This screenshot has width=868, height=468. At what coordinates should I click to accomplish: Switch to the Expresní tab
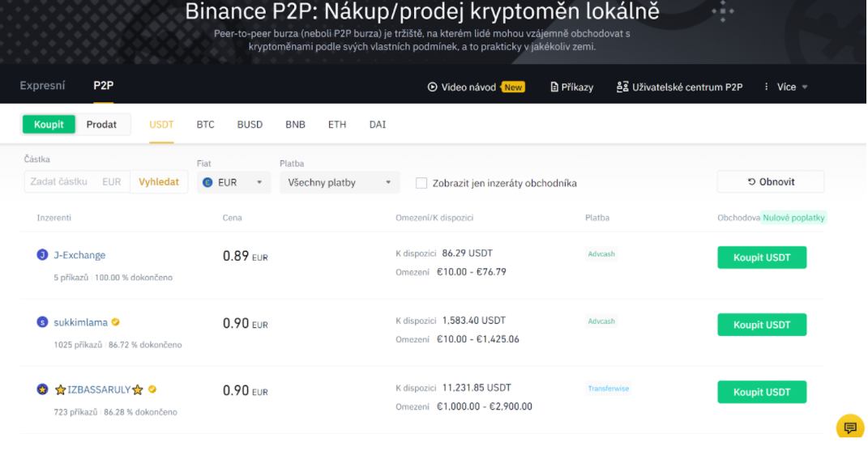[42, 85]
